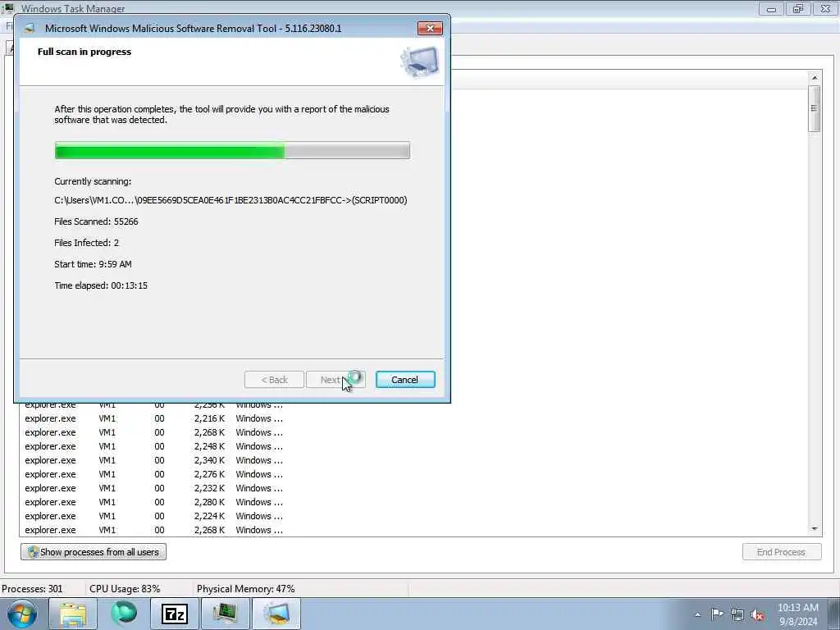Click the greyed-out Next button
The height and width of the screenshot is (630, 840).
coord(336,380)
